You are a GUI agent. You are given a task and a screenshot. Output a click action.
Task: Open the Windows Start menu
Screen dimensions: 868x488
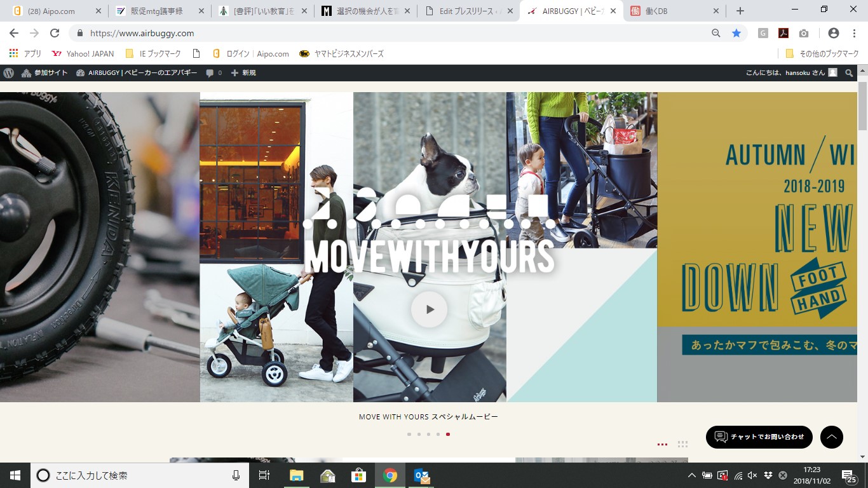click(15, 475)
